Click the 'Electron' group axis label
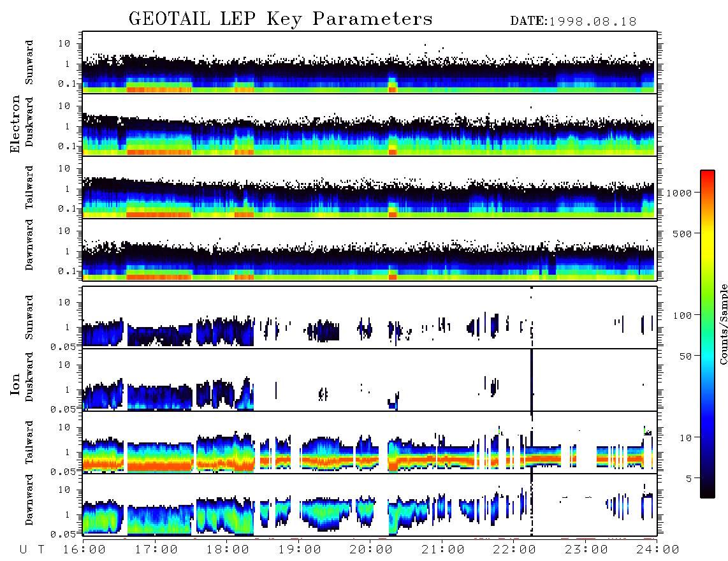 [15, 124]
